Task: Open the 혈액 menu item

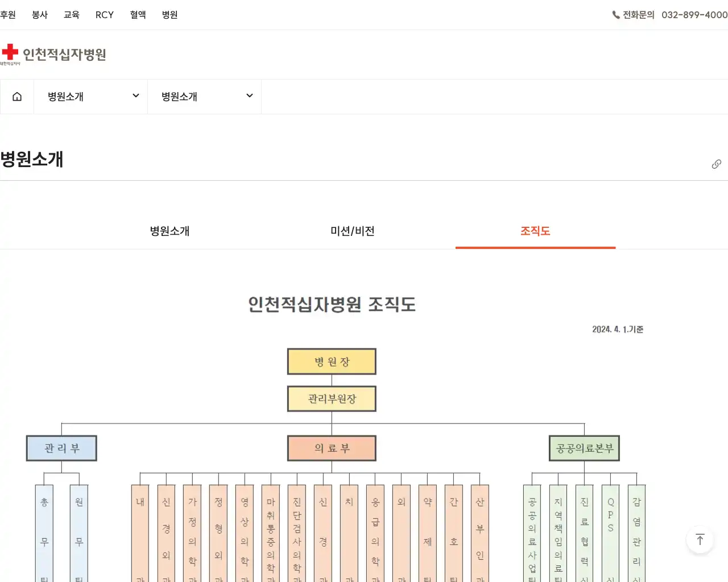Action: [138, 15]
